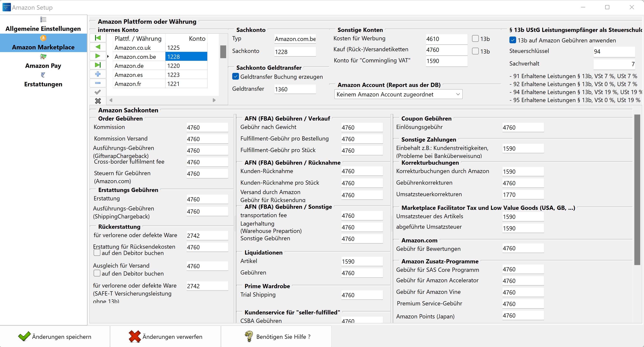This screenshot has height=347, width=644.
Task: Confirm row edit with gray checkmark icon
Action: coord(98,92)
